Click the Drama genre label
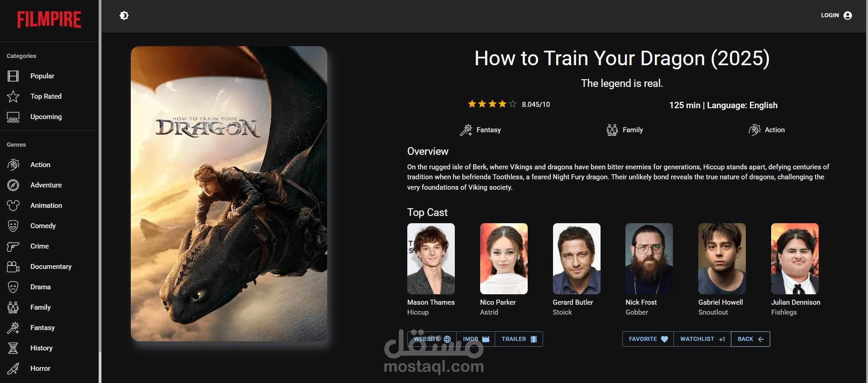This screenshot has height=383, width=868. pyautogui.click(x=40, y=287)
